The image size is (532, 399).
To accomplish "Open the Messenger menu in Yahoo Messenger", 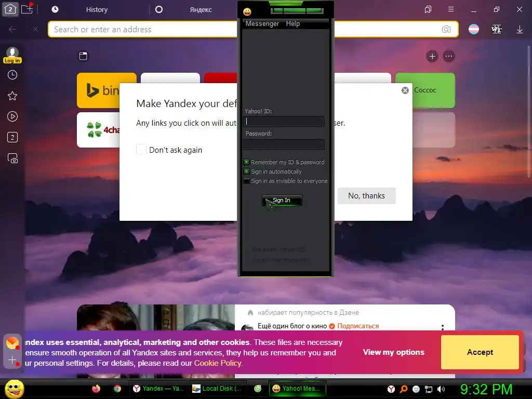I will pos(262,24).
